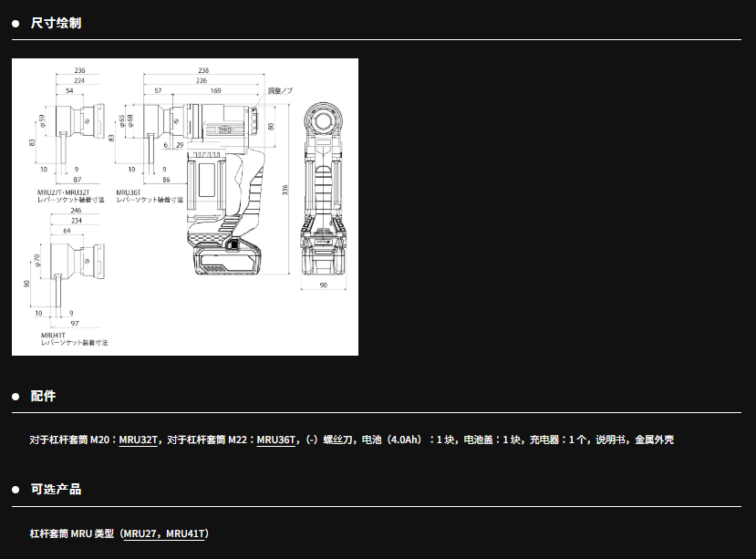Click the 336 height dimension label
The image size is (756, 559).
pos(285,190)
